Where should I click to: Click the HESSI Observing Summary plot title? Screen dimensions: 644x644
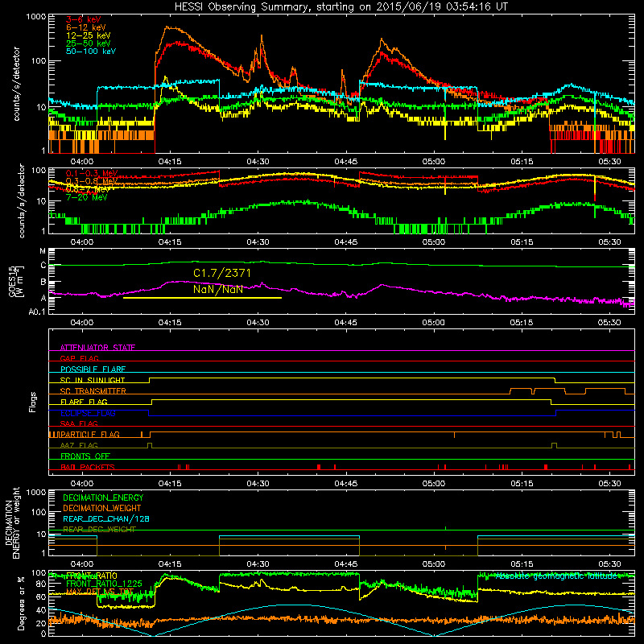(x=341, y=7)
